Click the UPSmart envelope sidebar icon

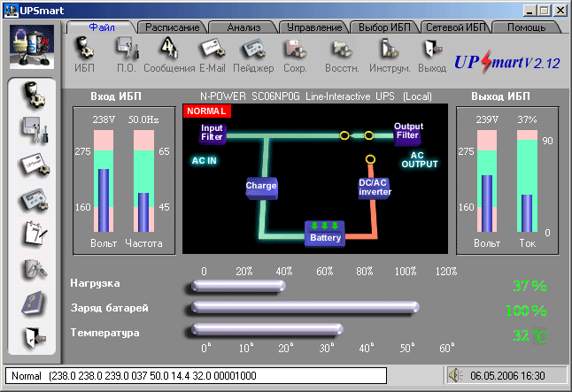34,165
